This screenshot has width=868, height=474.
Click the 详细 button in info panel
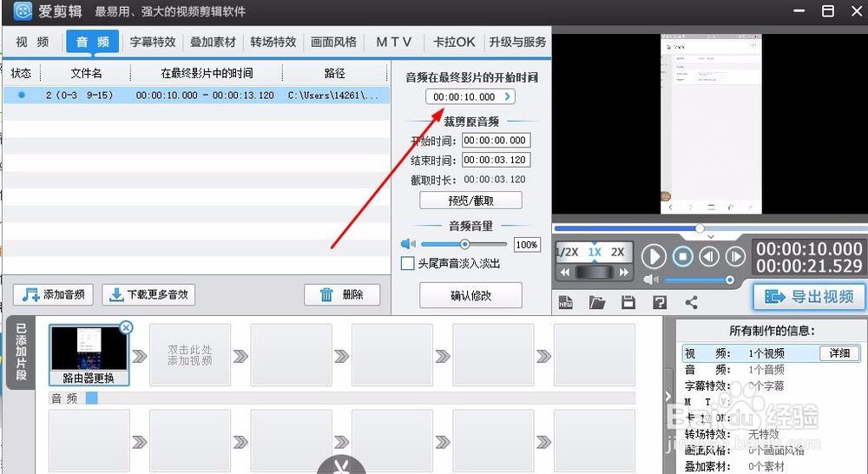pos(839,353)
